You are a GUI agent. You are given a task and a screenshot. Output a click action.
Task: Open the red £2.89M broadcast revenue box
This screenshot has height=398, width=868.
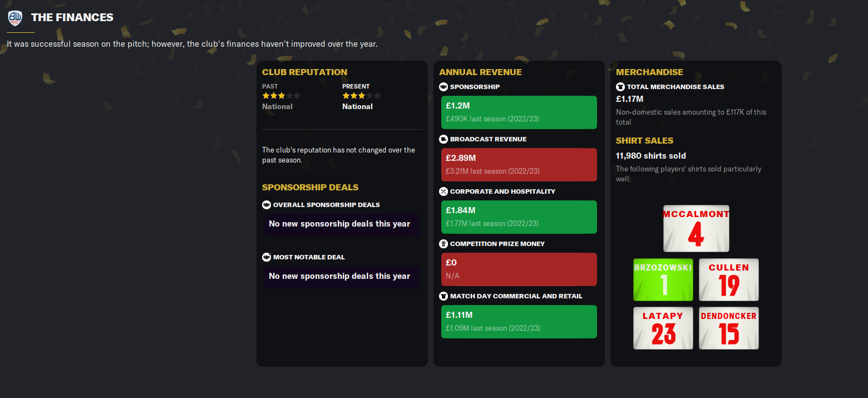pos(519,164)
